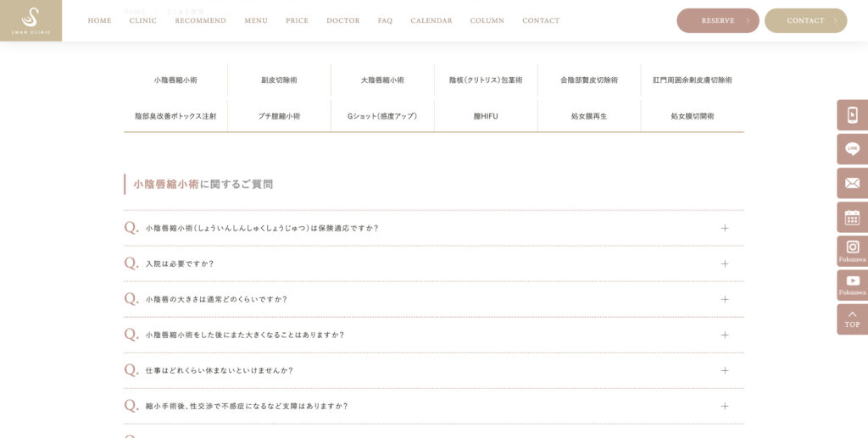Open the mail envelope sidebar icon

[852, 183]
